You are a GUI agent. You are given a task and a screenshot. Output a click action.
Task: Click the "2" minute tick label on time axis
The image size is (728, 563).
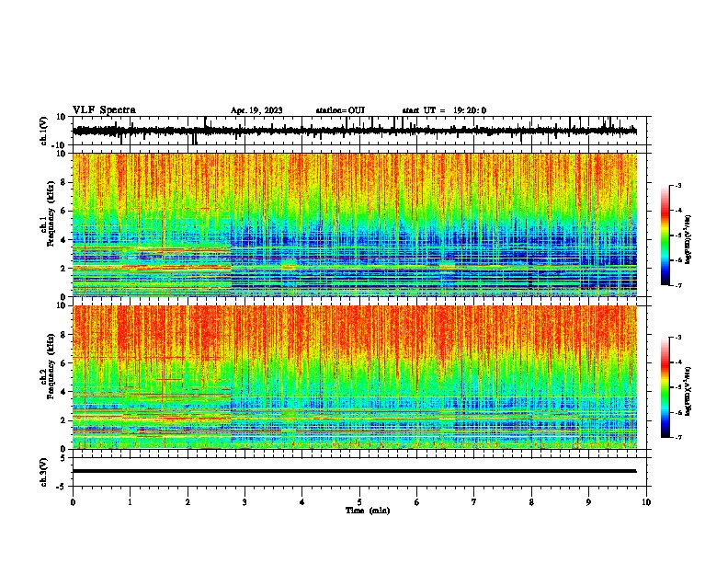[x=188, y=502]
